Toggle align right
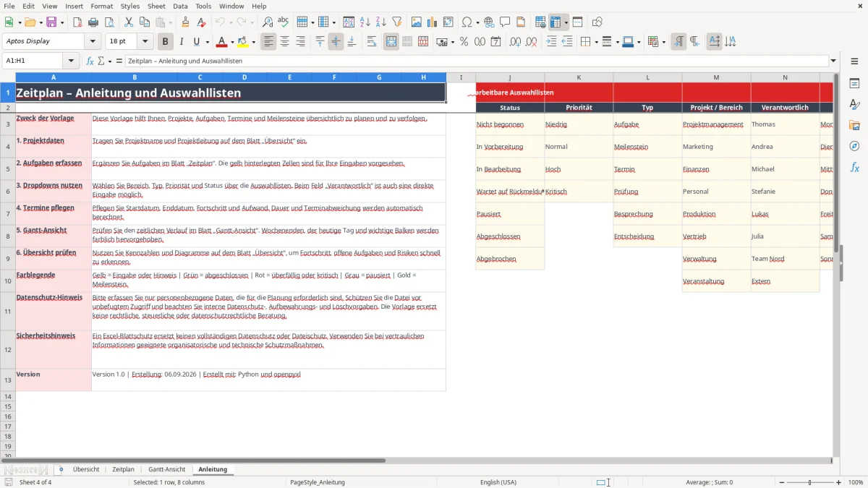868x488 pixels. tap(301, 42)
